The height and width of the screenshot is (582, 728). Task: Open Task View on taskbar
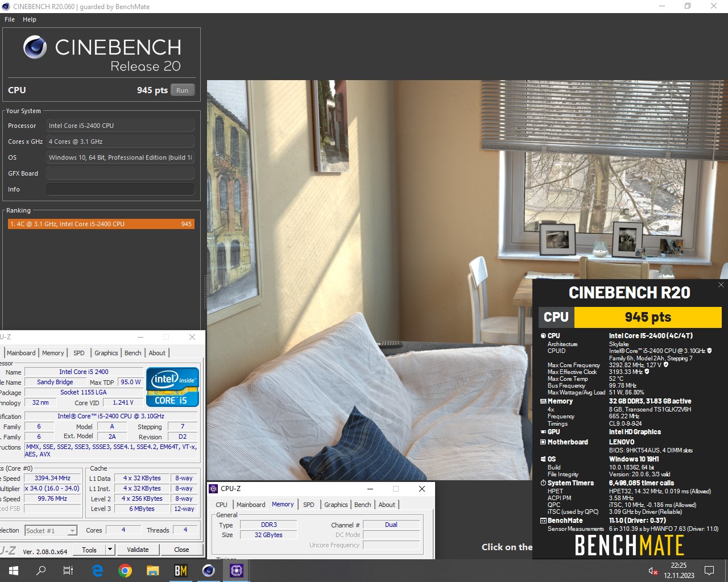68,571
